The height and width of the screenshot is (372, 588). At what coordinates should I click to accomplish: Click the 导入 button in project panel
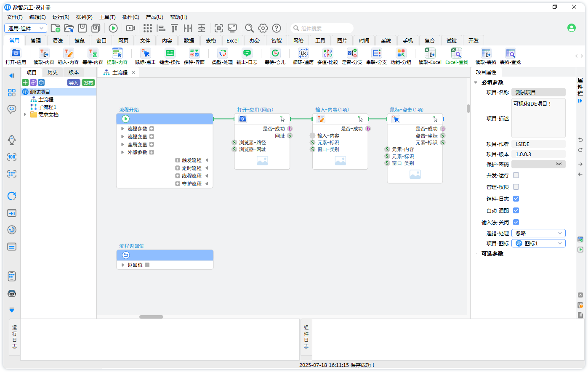(74, 82)
